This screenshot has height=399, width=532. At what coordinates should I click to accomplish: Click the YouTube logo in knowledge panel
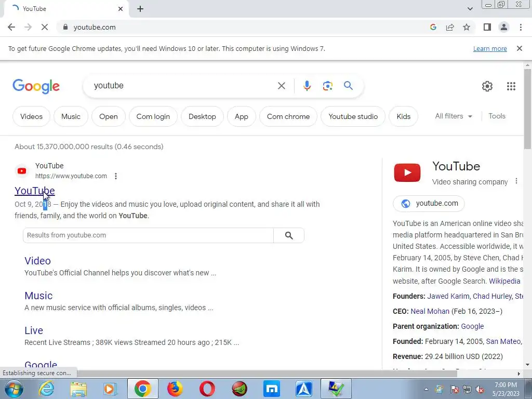click(407, 172)
